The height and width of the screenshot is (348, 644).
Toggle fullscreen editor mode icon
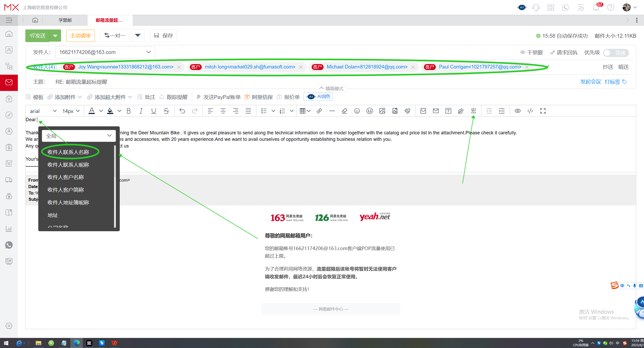pyautogui.click(x=543, y=111)
